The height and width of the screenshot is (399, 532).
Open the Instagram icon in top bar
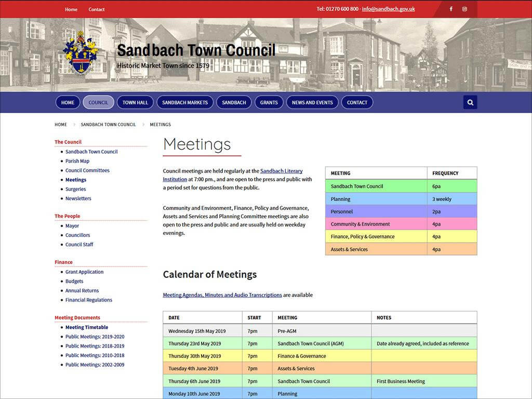point(464,9)
